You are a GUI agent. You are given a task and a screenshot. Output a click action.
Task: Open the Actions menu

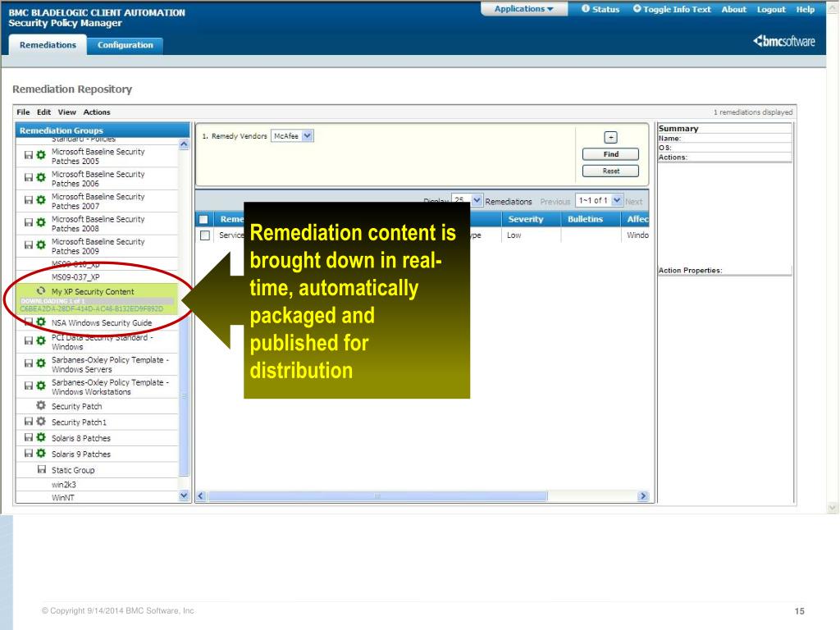pyautogui.click(x=97, y=112)
